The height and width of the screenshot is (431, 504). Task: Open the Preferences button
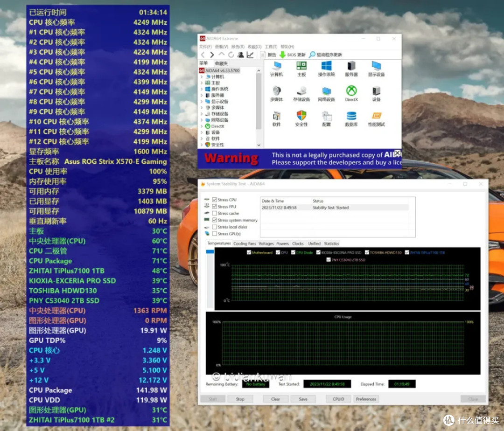tap(366, 399)
